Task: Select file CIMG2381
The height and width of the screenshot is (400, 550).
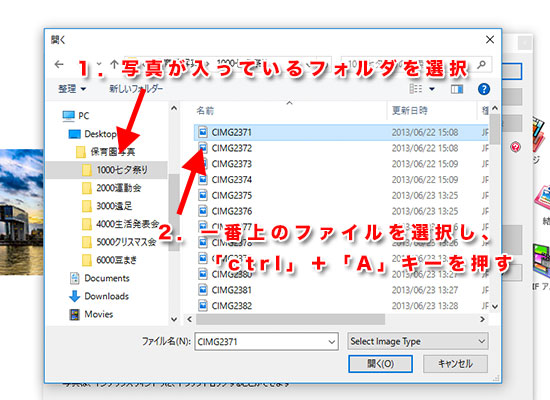Action: (232, 290)
